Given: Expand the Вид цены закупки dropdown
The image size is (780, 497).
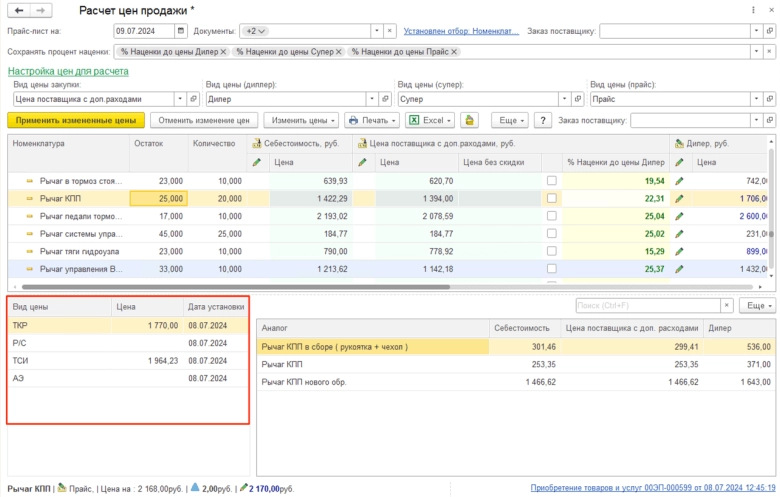Looking at the screenshot, I should click(180, 99).
